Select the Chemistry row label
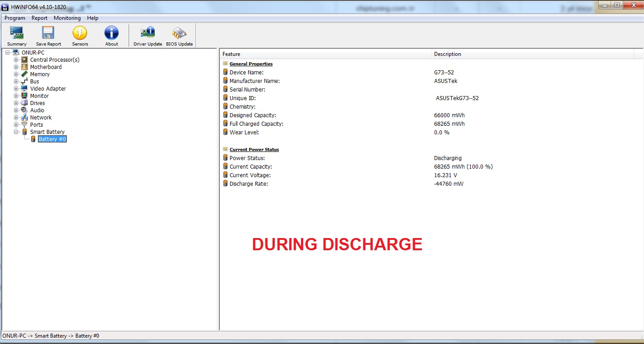Screen dimensions: 644x344 [x=242, y=107]
